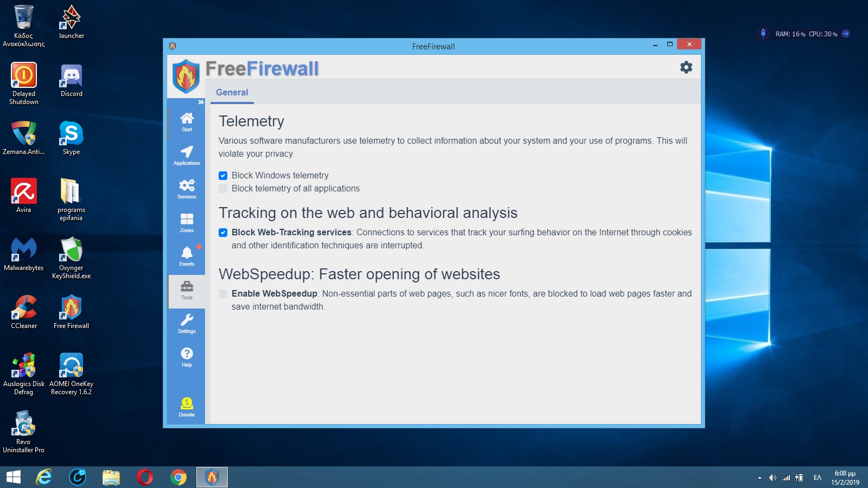Click the arrow in RAM CPU widget
This screenshot has height=488, width=868.
pyautogui.click(x=845, y=34)
